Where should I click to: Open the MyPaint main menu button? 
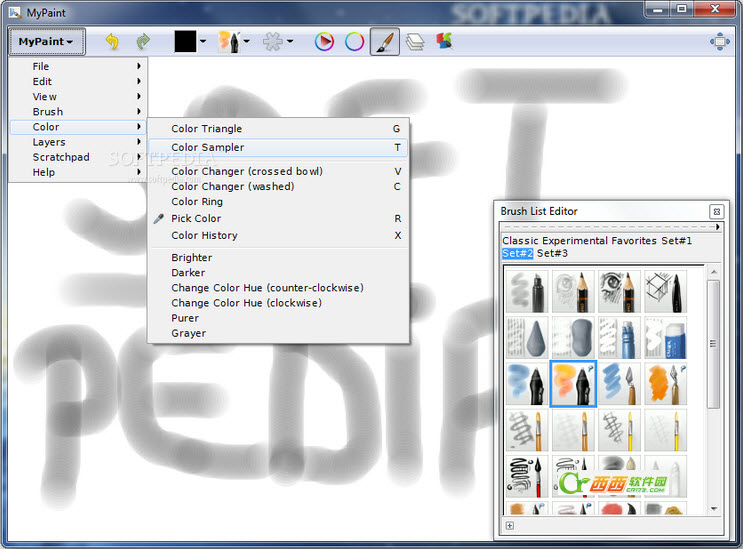click(x=46, y=42)
